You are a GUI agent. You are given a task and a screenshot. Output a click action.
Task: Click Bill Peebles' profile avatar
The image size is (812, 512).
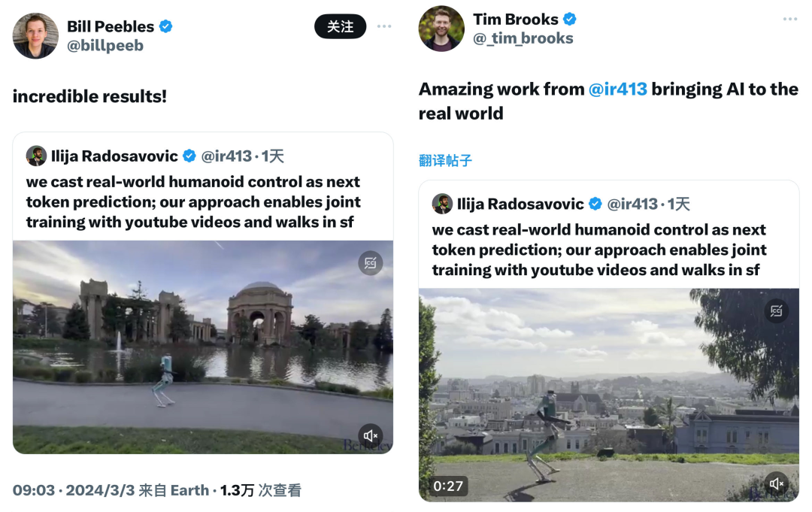[35, 36]
